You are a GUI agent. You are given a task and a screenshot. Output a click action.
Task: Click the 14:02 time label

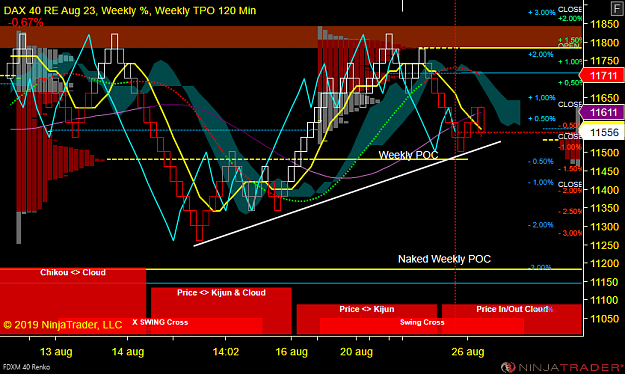(x=226, y=352)
